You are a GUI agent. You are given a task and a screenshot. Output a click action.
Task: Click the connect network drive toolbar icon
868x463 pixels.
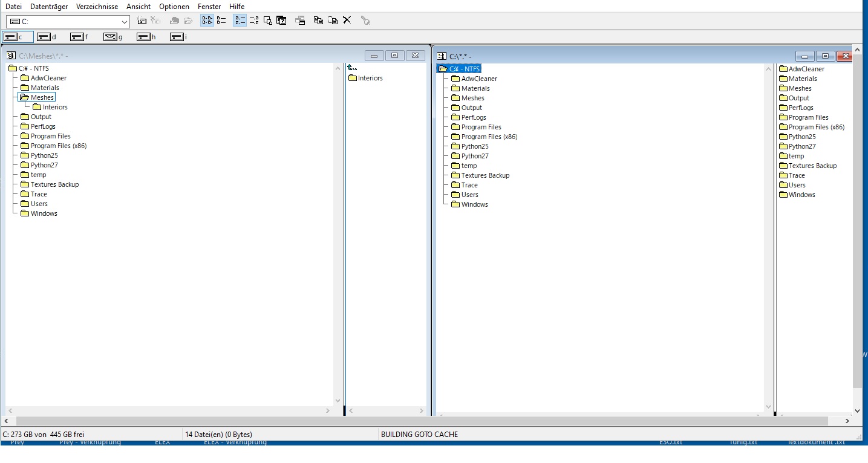click(142, 21)
